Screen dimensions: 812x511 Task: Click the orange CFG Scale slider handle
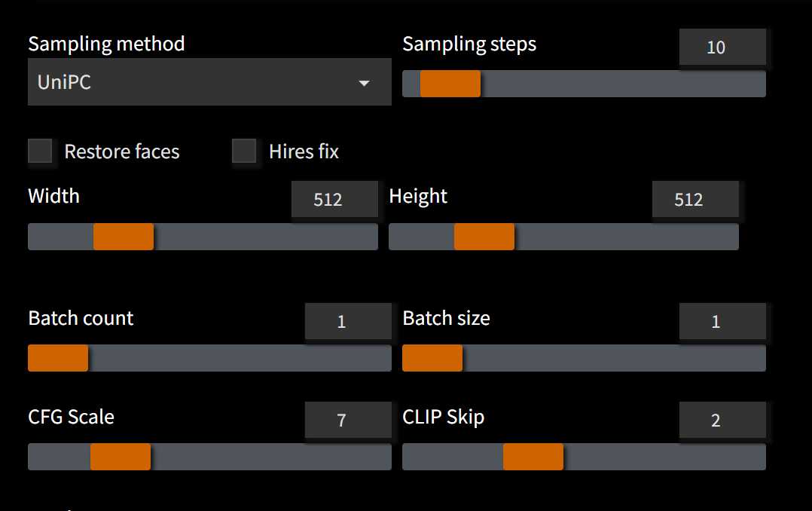click(x=121, y=457)
